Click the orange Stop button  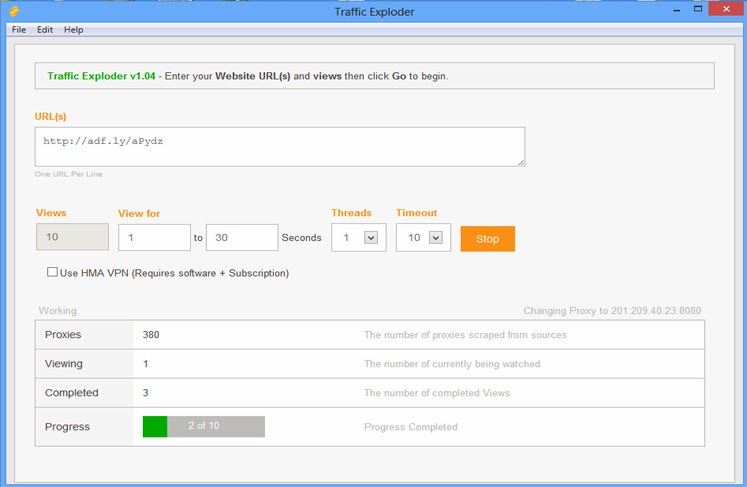487,239
